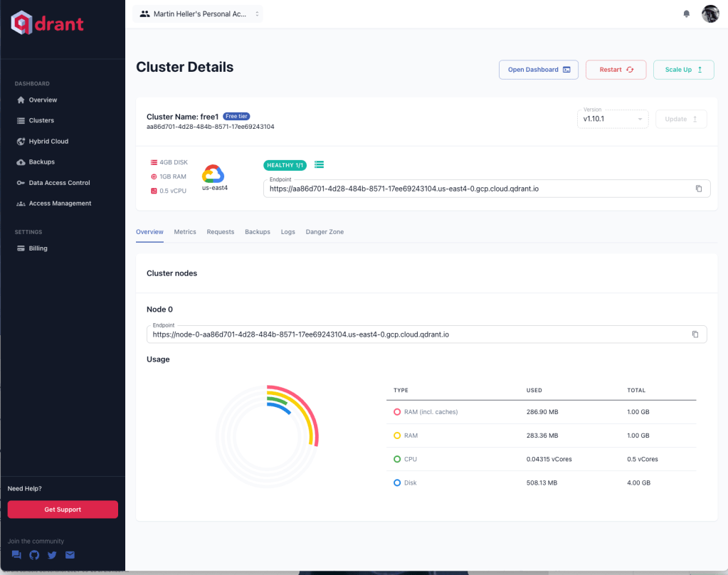Open the email community icon

pos(70,554)
